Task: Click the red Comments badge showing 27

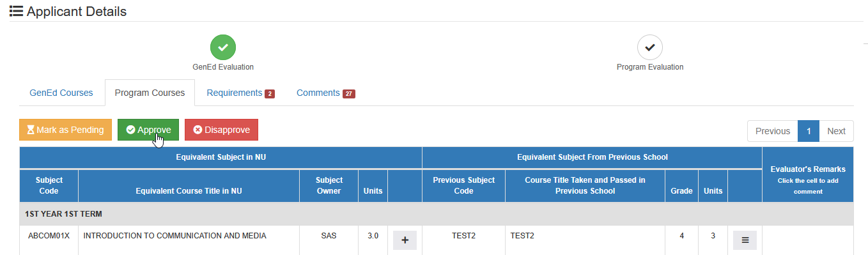Action: point(349,94)
